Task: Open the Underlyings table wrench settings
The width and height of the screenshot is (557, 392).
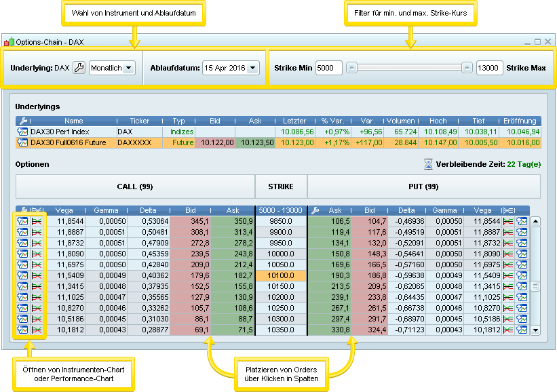Action: click(24, 121)
